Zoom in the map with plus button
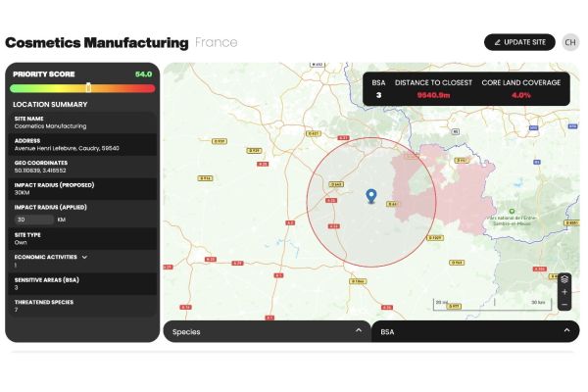The width and height of the screenshot is (588, 392). (564, 292)
